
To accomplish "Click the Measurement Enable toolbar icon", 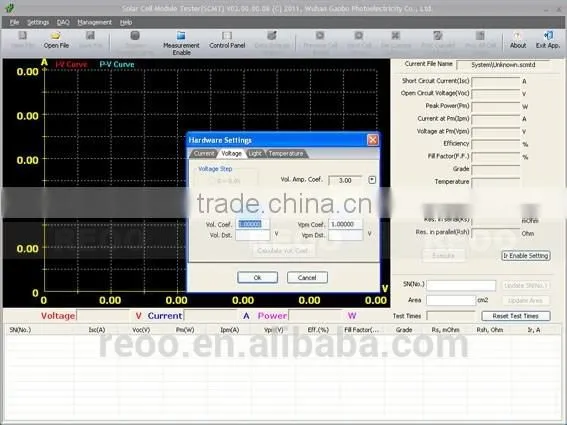I will (181, 43).
